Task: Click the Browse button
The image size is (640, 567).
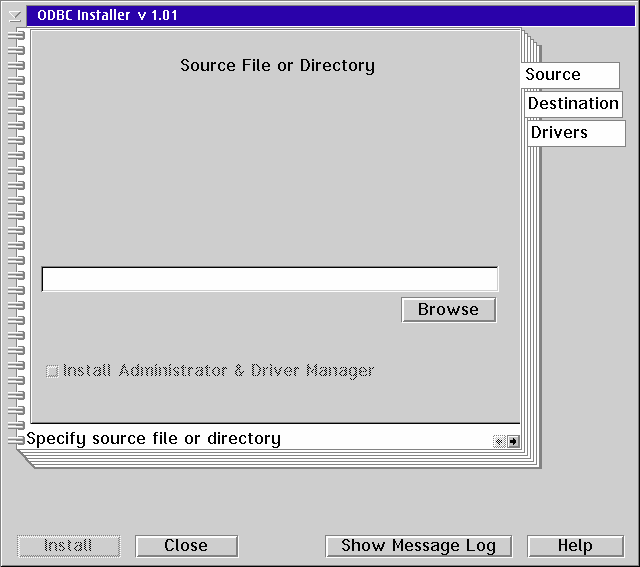Action: (449, 310)
